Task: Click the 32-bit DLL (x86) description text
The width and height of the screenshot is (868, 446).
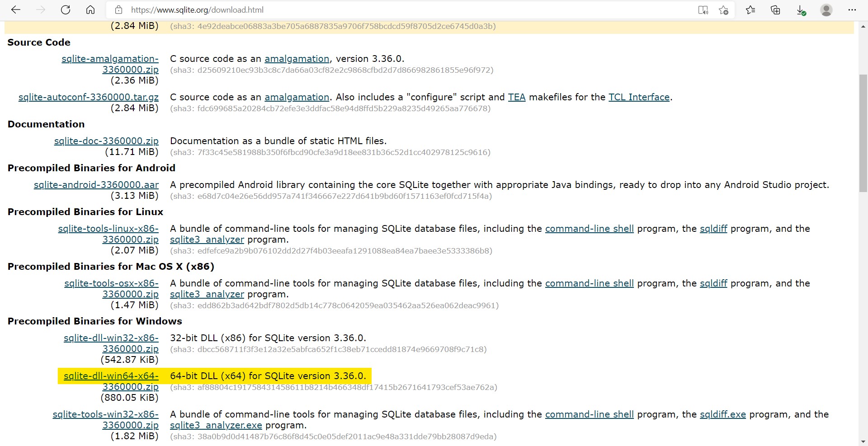Action: (x=268, y=338)
